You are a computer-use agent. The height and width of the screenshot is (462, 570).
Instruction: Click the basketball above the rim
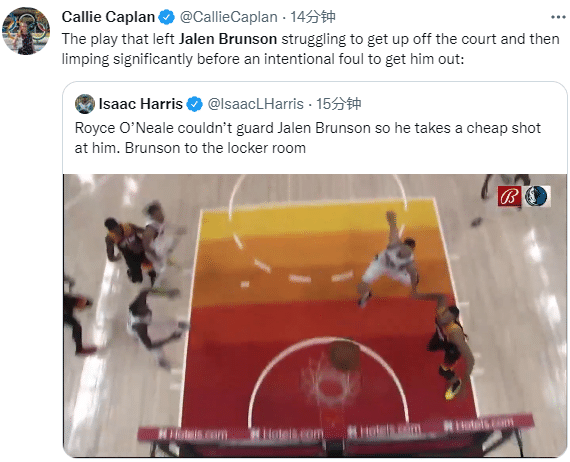click(x=345, y=354)
